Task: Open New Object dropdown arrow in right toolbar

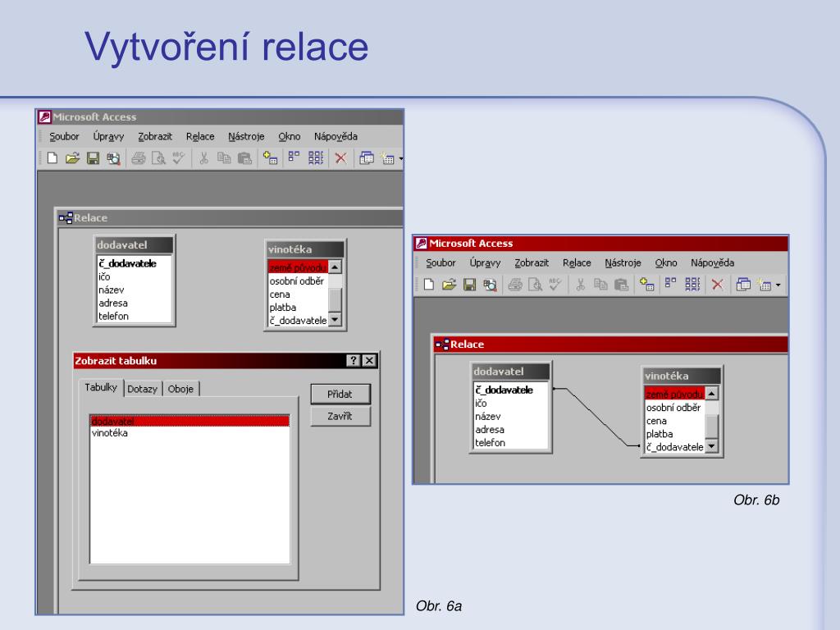Action: 778,285
